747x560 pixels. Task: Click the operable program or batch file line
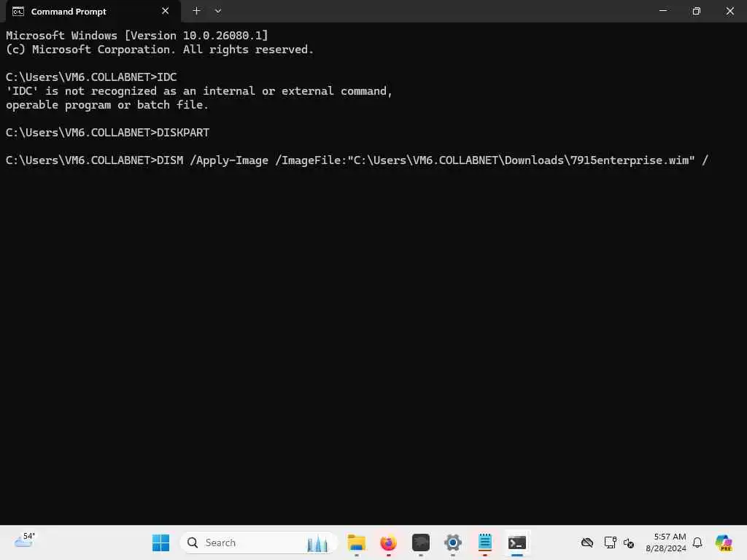(x=107, y=105)
